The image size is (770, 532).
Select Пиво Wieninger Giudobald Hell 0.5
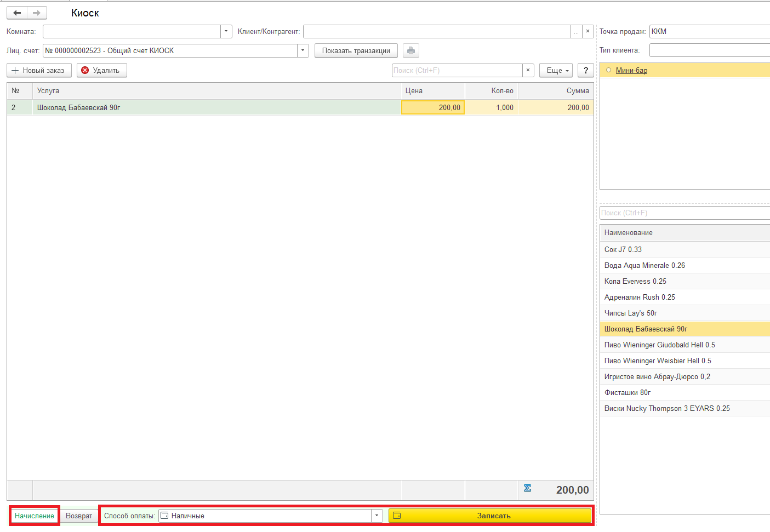pos(685,345)
